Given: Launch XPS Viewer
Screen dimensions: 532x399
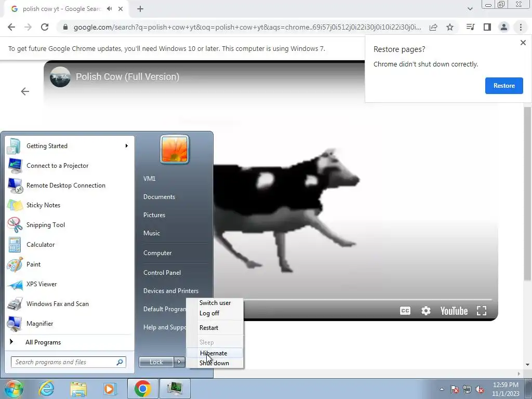Looking at the screenshot, I should [70, 284].
